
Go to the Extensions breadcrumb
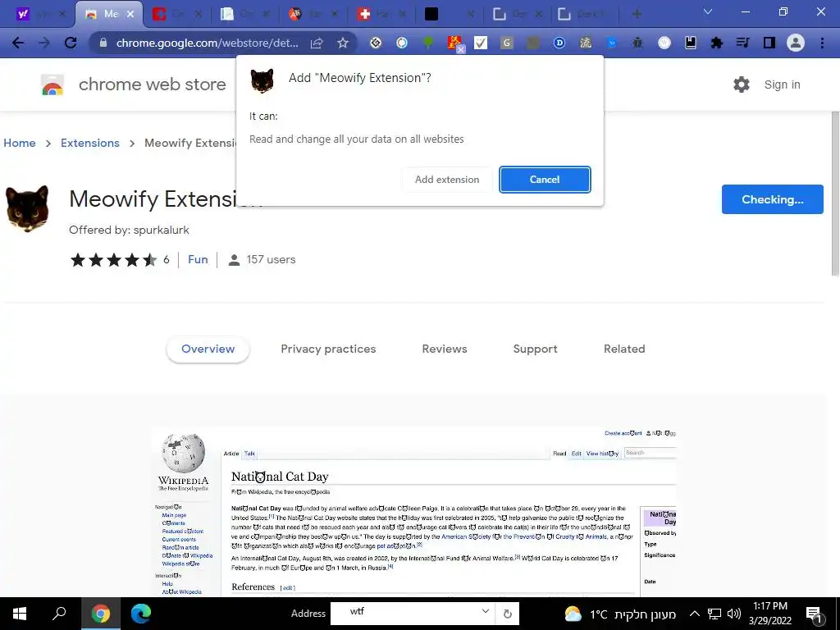pos(90,143)
